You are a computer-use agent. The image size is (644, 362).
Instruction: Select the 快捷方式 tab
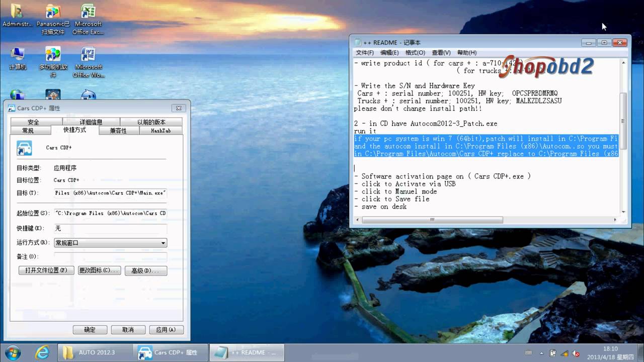(x=75, y=130)
